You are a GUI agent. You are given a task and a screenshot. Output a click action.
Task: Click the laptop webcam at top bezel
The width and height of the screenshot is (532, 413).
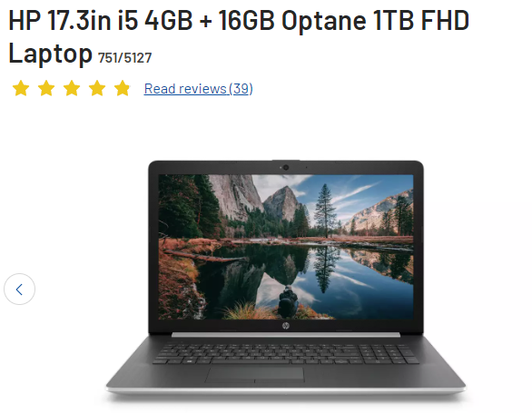point(286,167)
